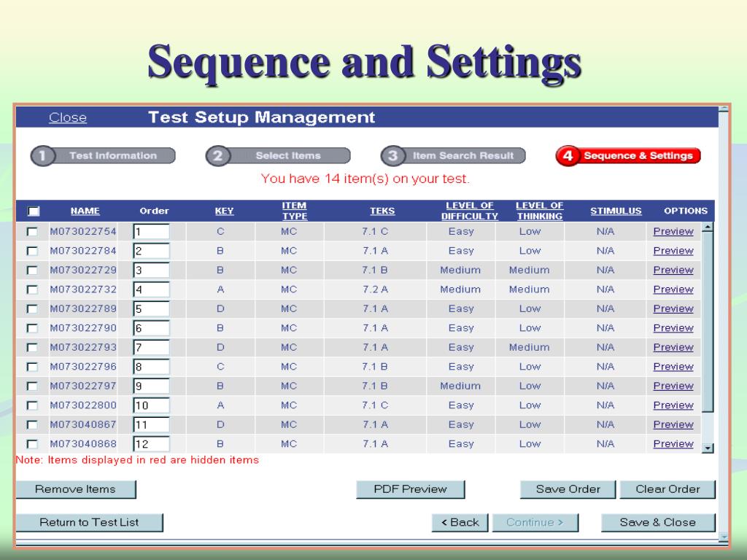Image resolution: width=747 pixels, height=560 pixels.
Task: Sort table by NAME column header
Action: [85, 211]
